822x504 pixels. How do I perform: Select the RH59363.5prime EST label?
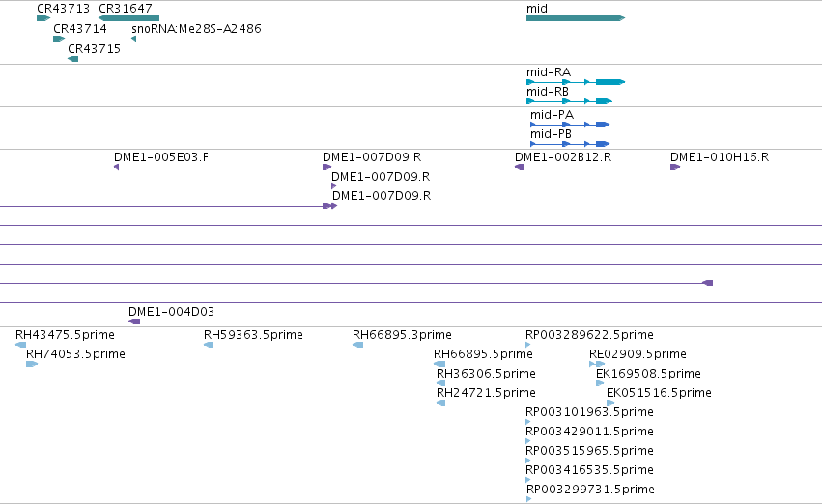(x=254, y=335)
